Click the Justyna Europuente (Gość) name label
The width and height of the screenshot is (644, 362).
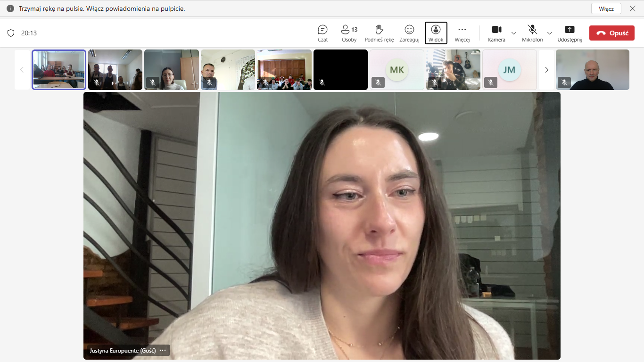[123, 351]
